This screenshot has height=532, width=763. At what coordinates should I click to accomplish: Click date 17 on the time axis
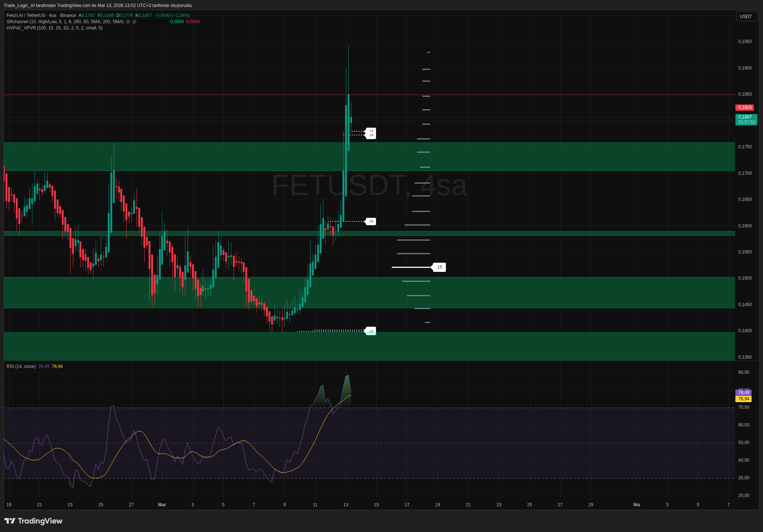click(x=407, y=505)
